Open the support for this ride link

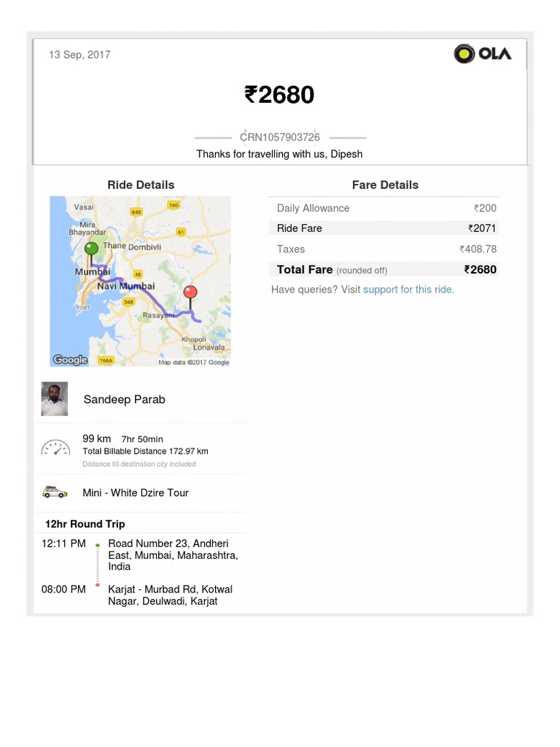(408, 290)
